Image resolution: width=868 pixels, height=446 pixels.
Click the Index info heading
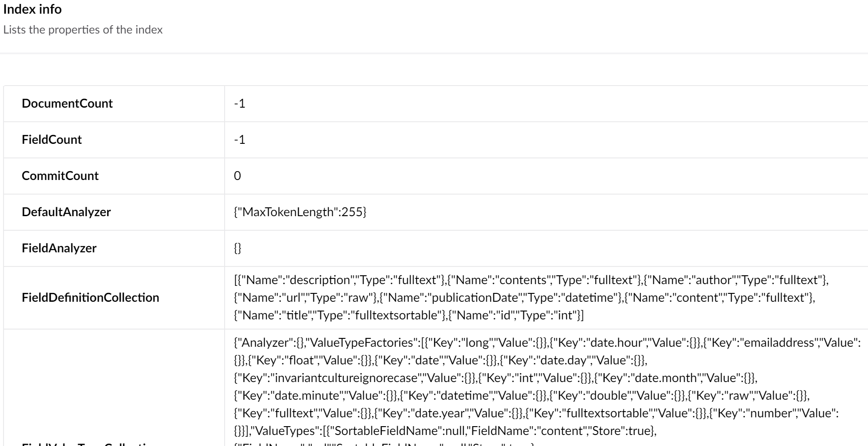tap(32, 9)
